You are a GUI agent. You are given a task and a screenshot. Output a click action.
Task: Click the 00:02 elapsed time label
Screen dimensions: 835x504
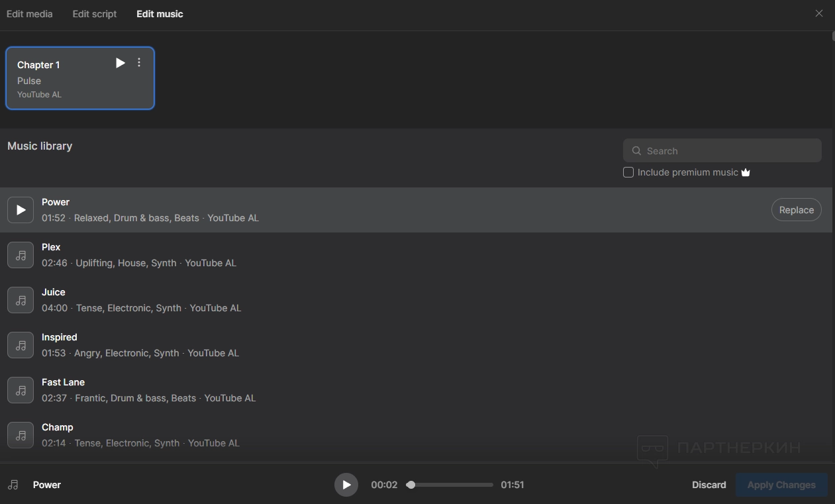384,485
